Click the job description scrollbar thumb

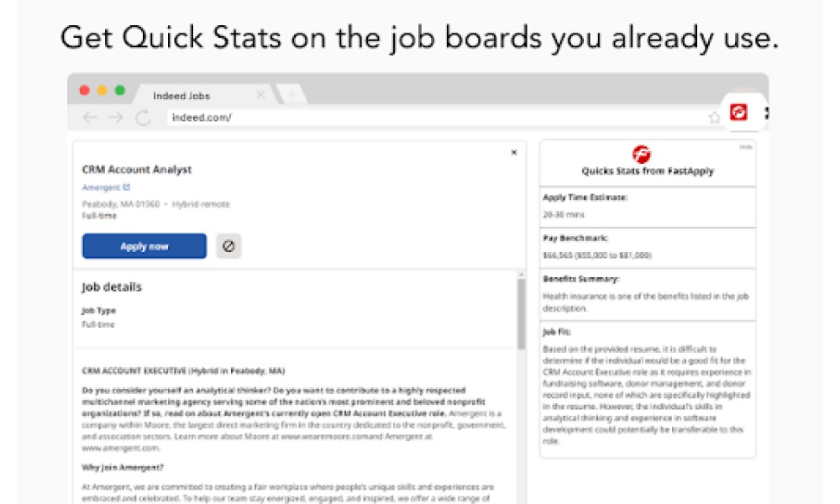point(522,314)
